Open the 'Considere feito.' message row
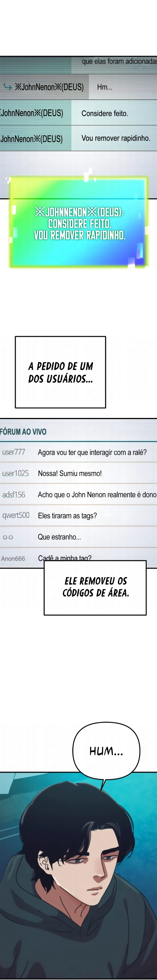 (78, 113)
